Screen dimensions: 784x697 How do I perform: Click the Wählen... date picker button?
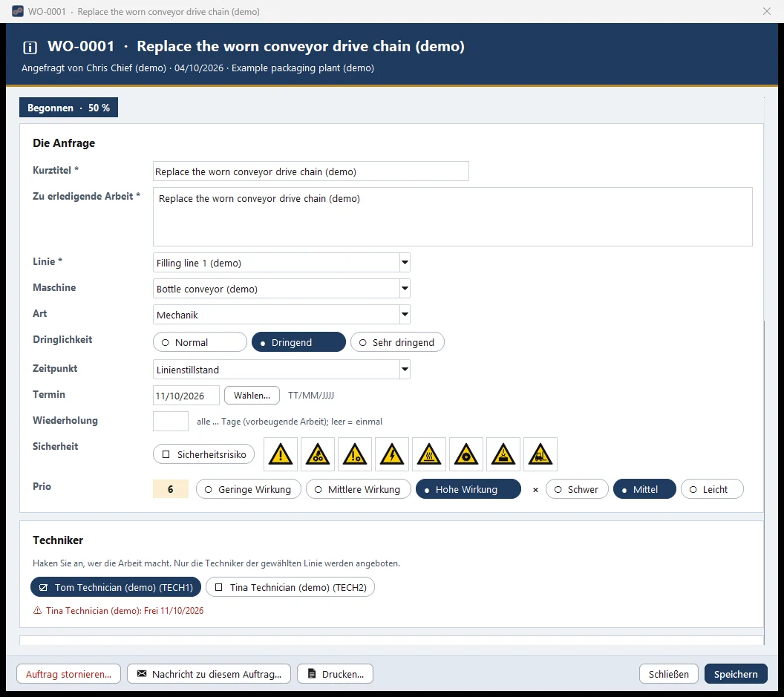click(x=252, y=396)
